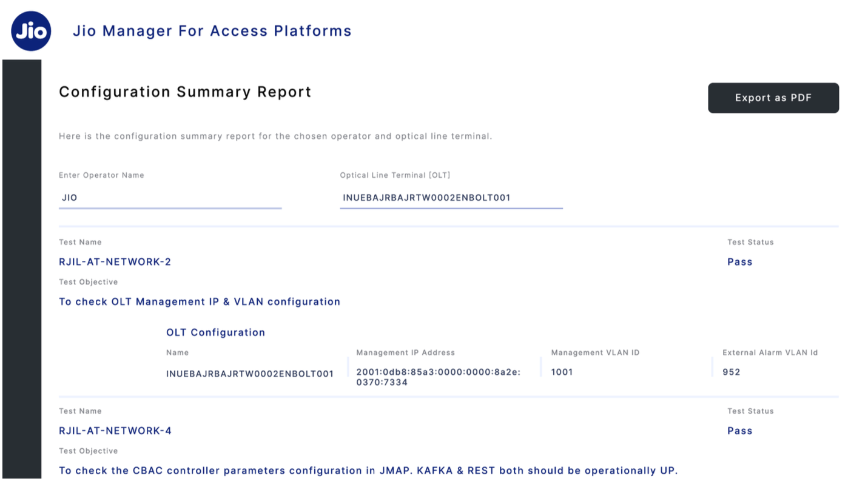Click the OLT Configuration section heading
Viewport: 868px width, 484px height.
[215, 332]
